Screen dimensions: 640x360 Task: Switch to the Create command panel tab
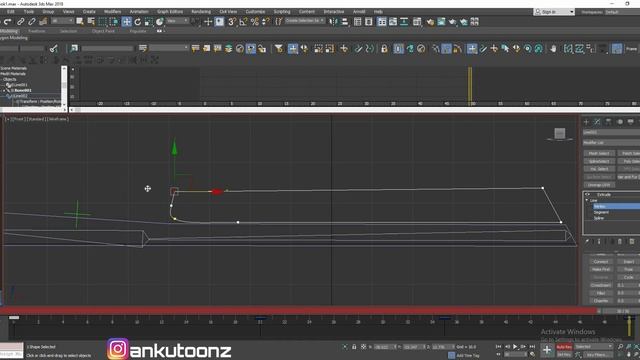[x=587, y=122]
